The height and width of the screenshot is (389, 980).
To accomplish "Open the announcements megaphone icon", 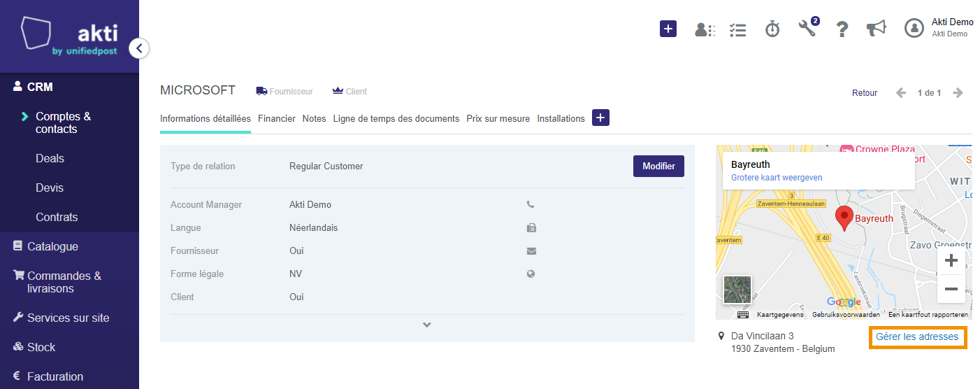I will [x=877, y=28].
